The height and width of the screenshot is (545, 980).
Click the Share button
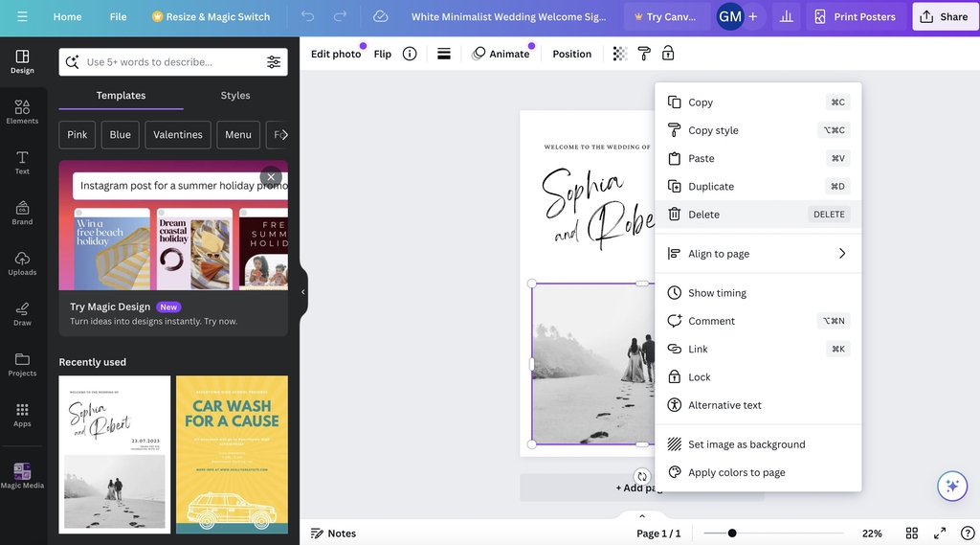click(945, 17)
